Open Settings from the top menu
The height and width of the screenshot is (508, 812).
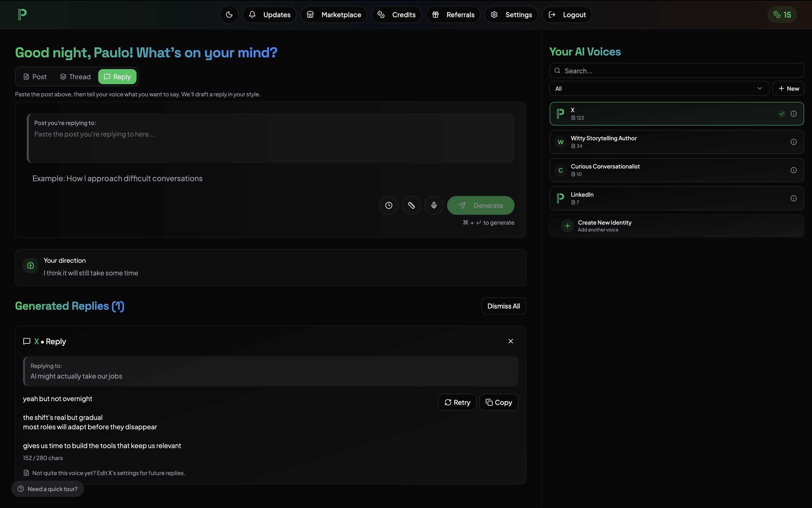tap(511, 14)
